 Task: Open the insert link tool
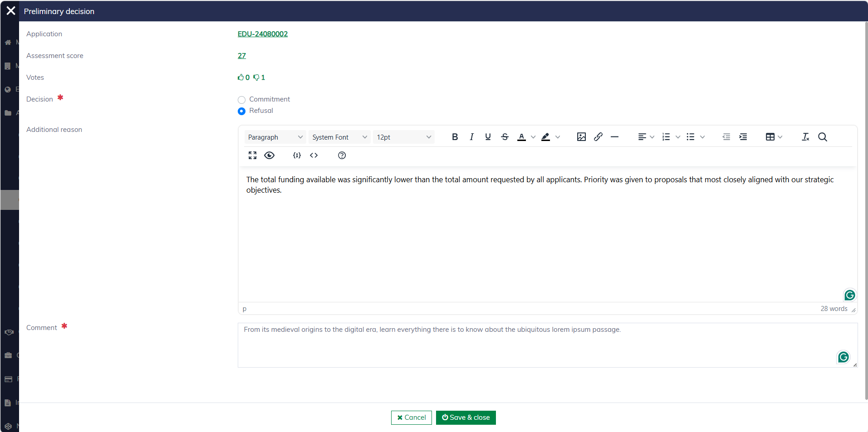pyautogui.click(x=598, y=137)
